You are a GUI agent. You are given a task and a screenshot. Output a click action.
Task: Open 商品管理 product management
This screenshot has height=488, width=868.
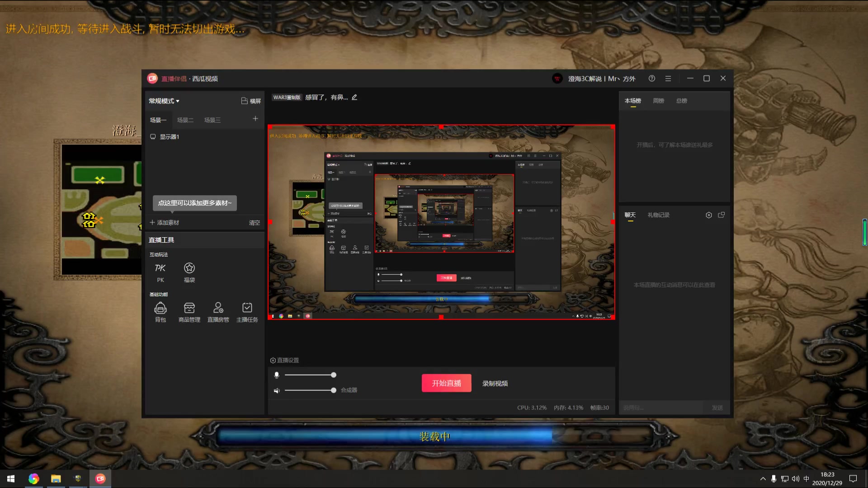click(x=189, y=313)
